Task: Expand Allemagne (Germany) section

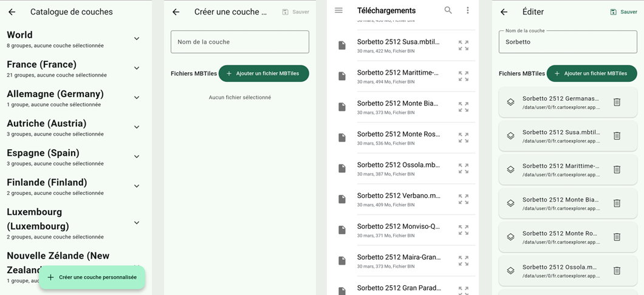Action: pos(137,98)
